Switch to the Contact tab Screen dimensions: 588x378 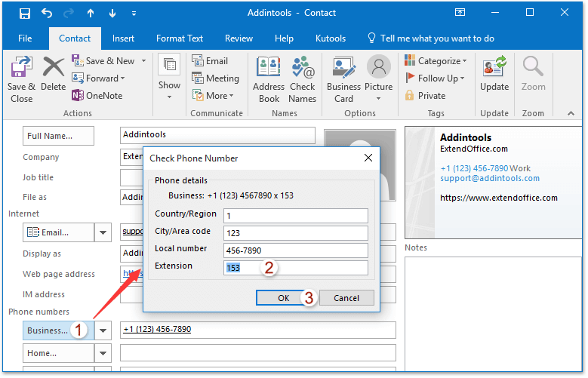(75, 38)
